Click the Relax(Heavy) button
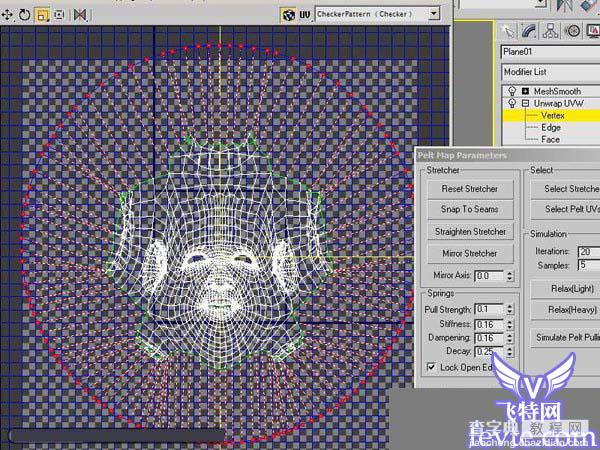Viewport: 600px width, 450px height. pos(566,310)
